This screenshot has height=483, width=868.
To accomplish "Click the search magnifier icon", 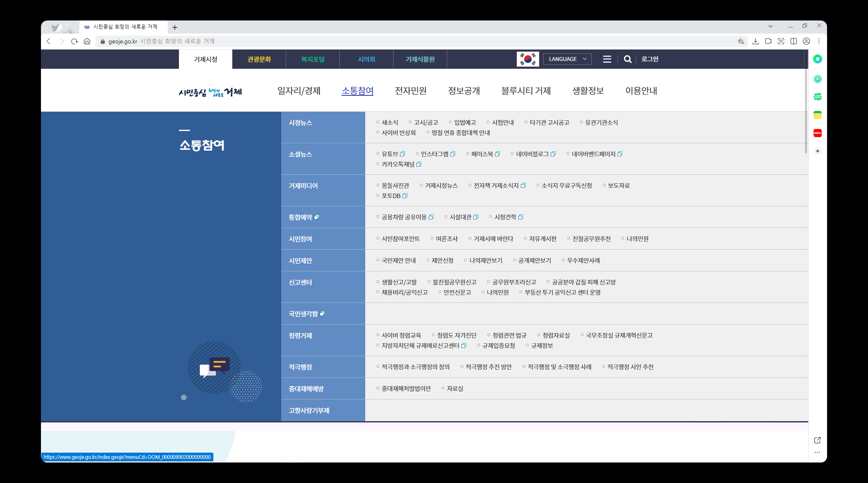I will 628,59.
